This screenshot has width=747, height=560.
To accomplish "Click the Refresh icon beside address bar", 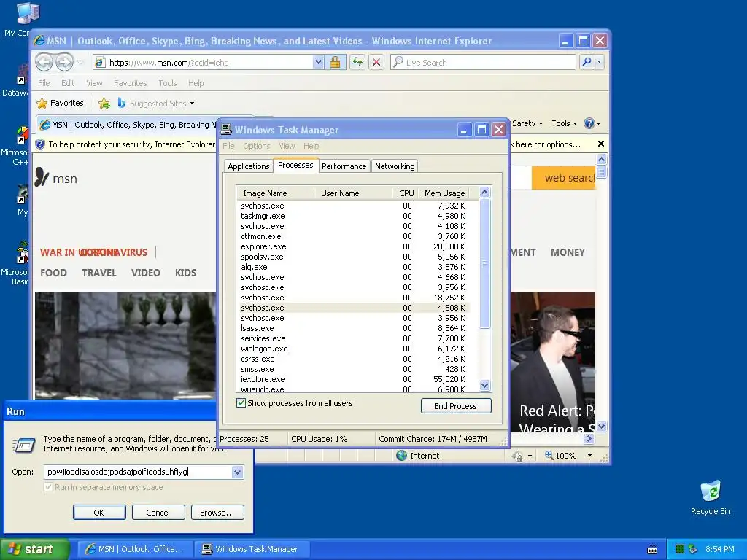I will point(357,62).
